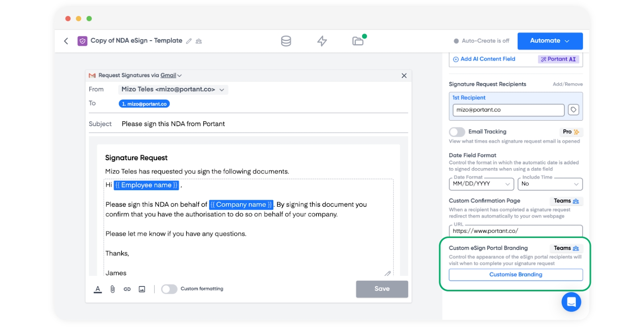The height and width of the screenshot is (328, 644).
Task: Turn on Custom formatting toggle
Action: pos(169,289)
